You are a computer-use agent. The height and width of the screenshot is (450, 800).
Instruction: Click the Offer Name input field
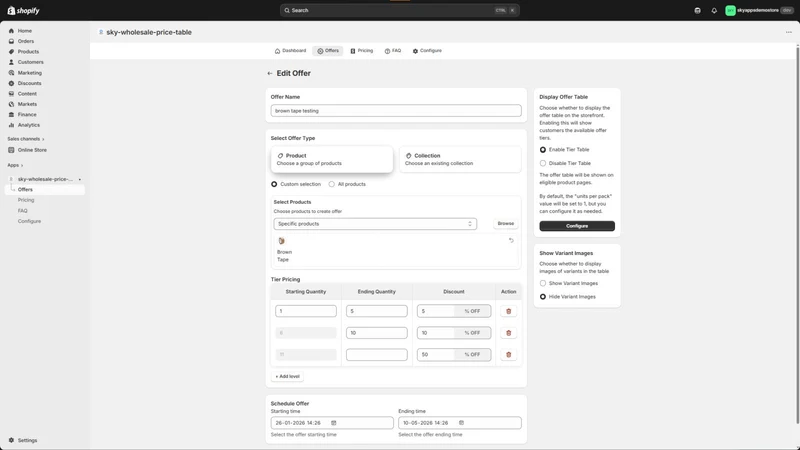(x=396, y=111)
